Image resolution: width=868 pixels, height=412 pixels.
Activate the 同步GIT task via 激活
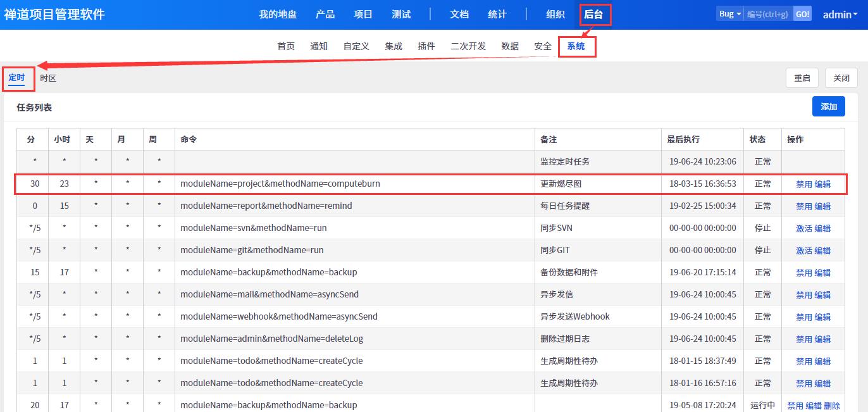click(803, 251)
